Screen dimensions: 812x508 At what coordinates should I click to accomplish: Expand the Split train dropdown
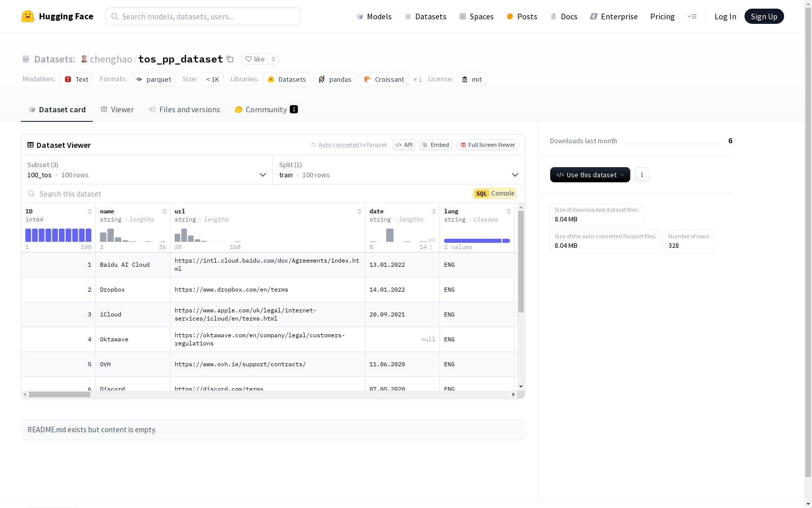click(399, 170)
